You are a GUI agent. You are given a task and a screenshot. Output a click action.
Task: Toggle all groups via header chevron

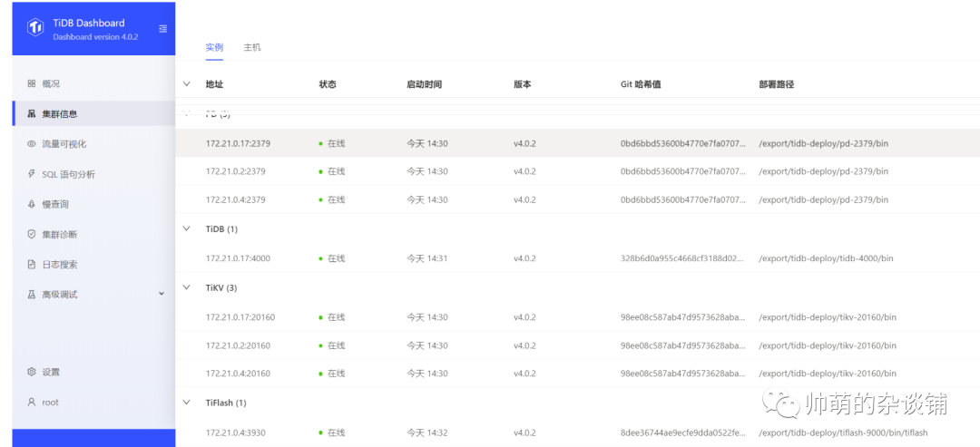point(187,84)
